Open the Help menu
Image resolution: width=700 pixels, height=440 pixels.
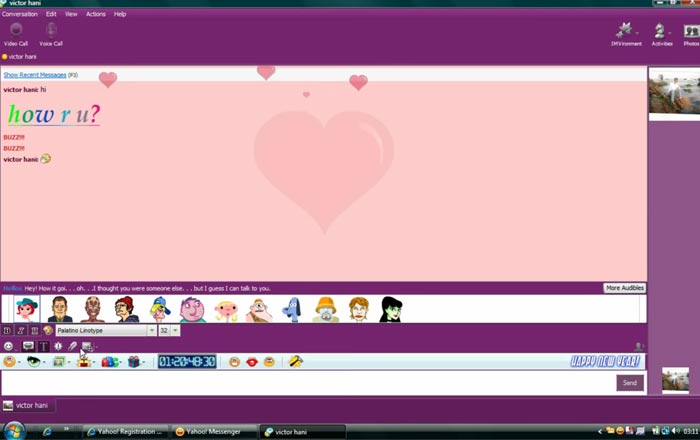tap(120, 14)
